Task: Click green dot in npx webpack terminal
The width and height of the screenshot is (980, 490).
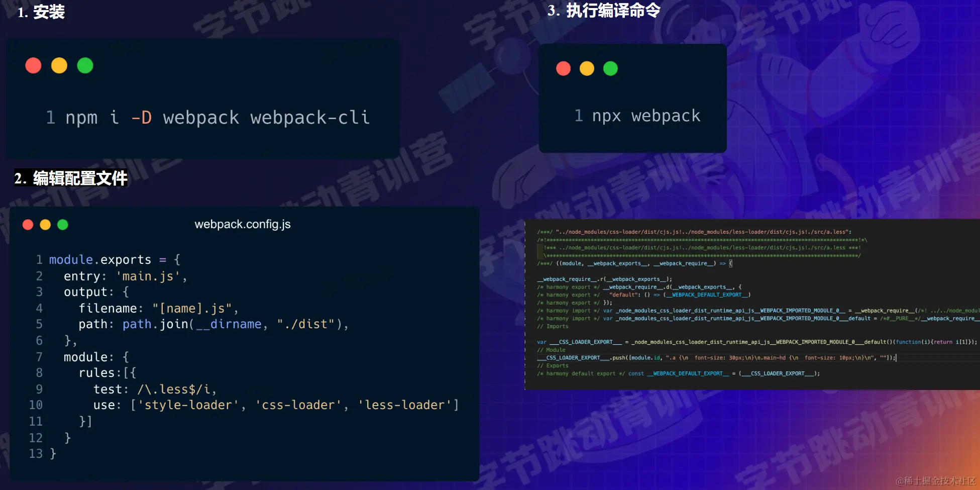Action: click(610, 68)
